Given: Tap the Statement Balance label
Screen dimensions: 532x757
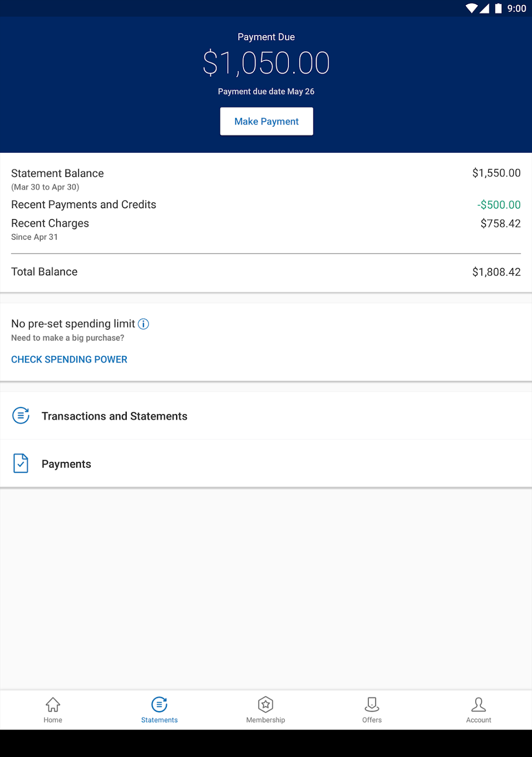Looking at the screenshot, I should click(57, 173).
